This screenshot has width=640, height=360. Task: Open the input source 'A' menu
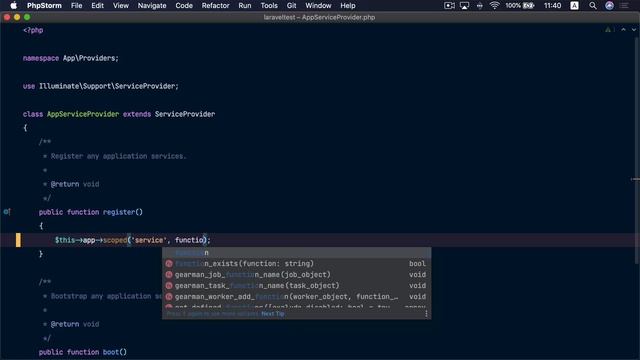click(x=574, y=6)
